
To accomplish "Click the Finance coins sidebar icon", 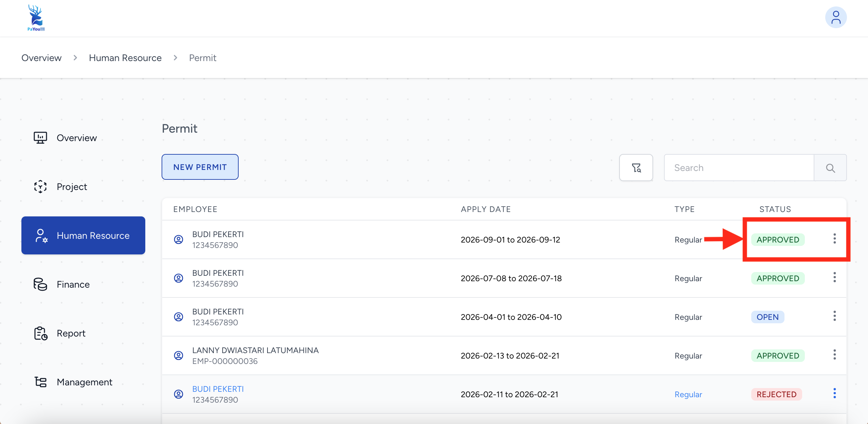I will [x=40, y=284].
